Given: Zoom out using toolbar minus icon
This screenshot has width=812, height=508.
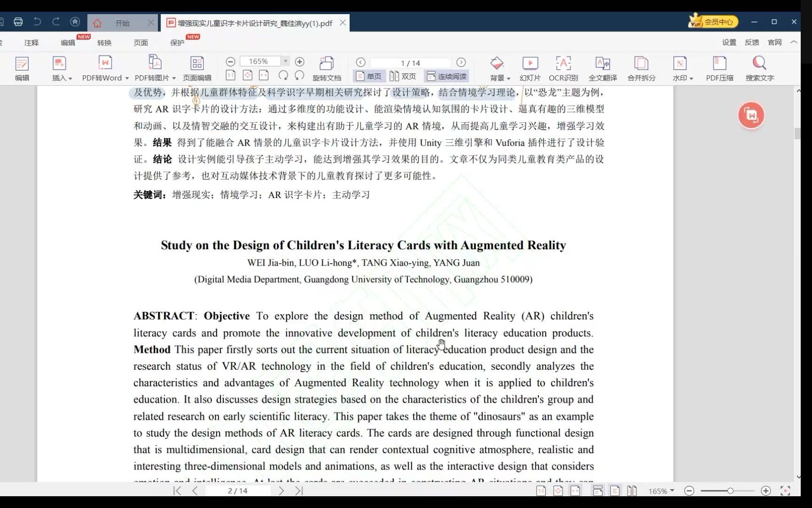Looking at the screenshot, I should click(x=230, y=62).
